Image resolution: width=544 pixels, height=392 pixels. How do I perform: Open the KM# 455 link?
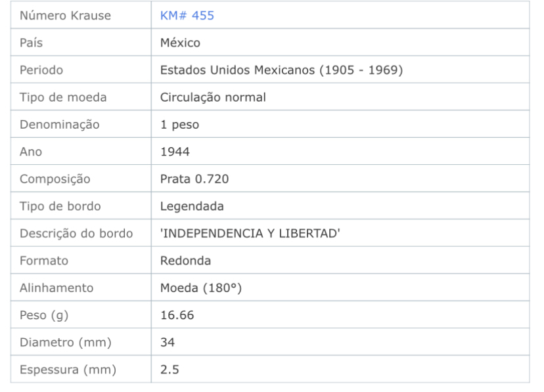[x=187, y=16]
